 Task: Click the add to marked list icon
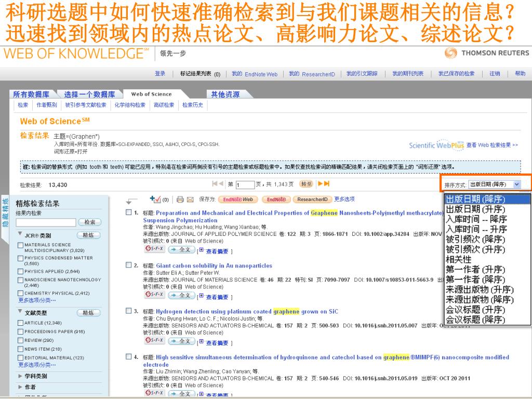(x=155, y=199)
